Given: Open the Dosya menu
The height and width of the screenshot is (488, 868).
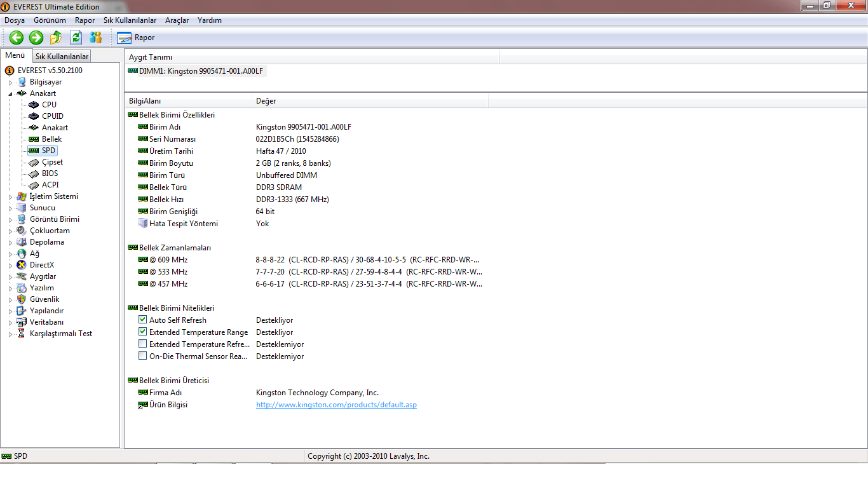Looking at the screenshot, I should point(15,20).
